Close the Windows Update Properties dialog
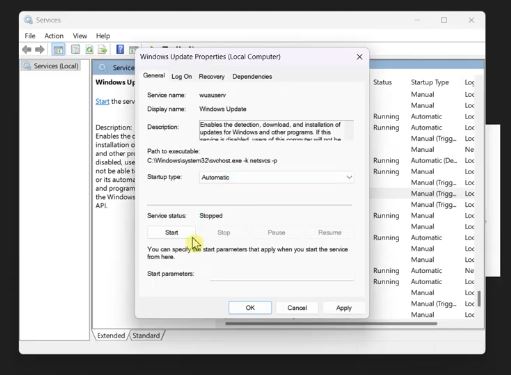 pyautogui.click(x=359, y=57)
